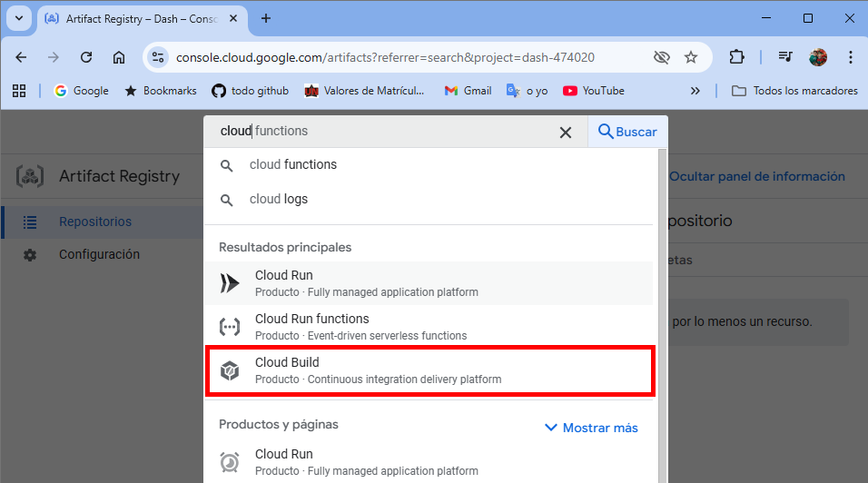Viewport: 868px width, 483px height.
Task: Select the 'cloud functions' search suggestion
Action: [x=429, y=165]
